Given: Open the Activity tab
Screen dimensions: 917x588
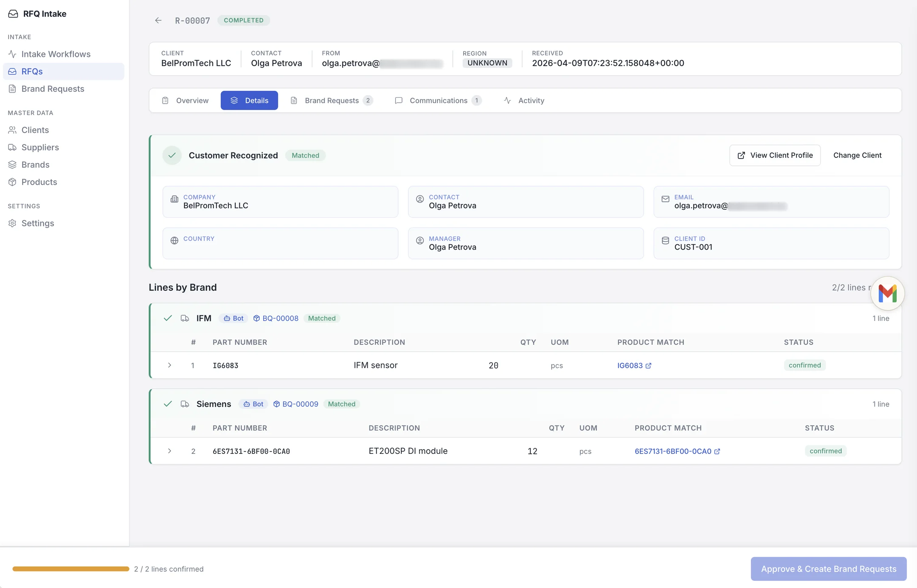Looking at the screenshot, I should pyautogui.click(x=524, y=101).
